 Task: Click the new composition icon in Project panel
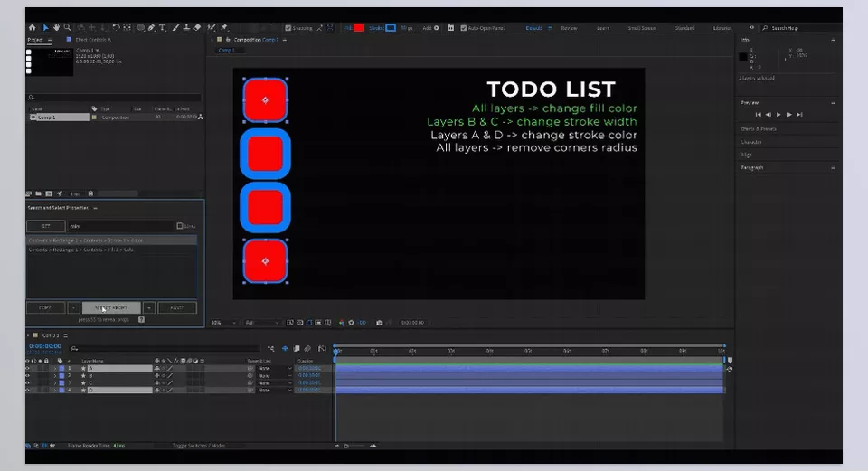point(49,193)
